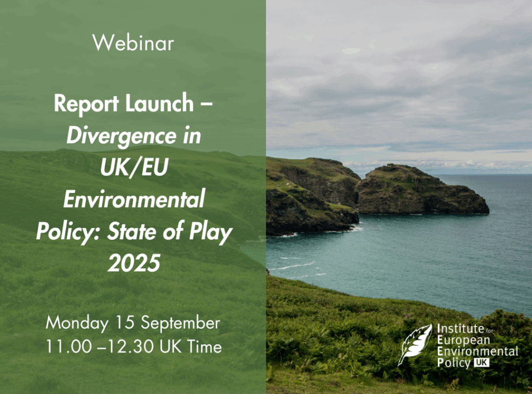Click the italic 'Divergence in' text
The image size is (532, 394).
point(133,137)
